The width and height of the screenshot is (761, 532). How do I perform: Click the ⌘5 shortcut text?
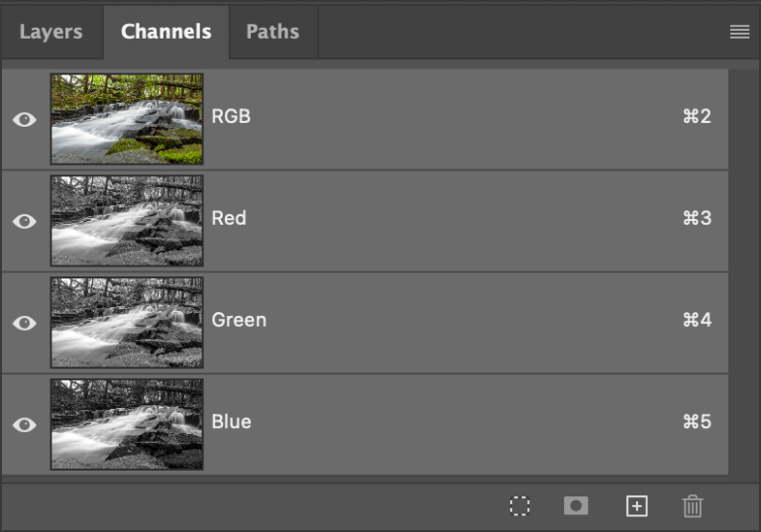697,422
